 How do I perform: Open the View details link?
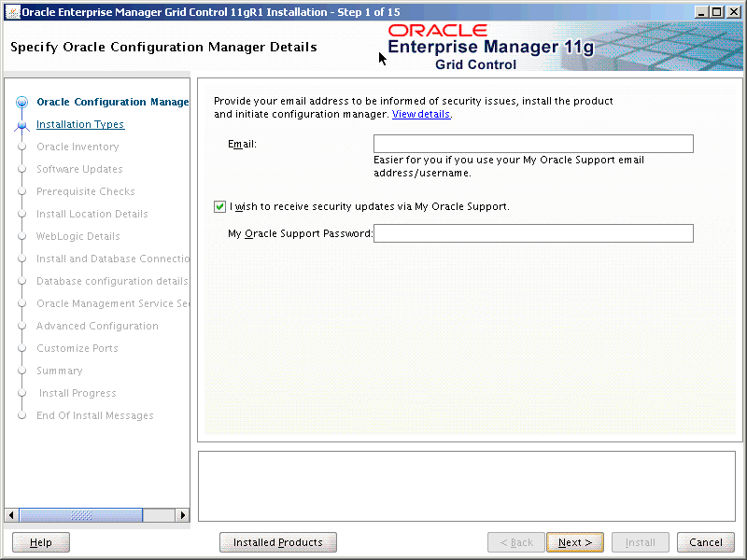click(421, 114)
